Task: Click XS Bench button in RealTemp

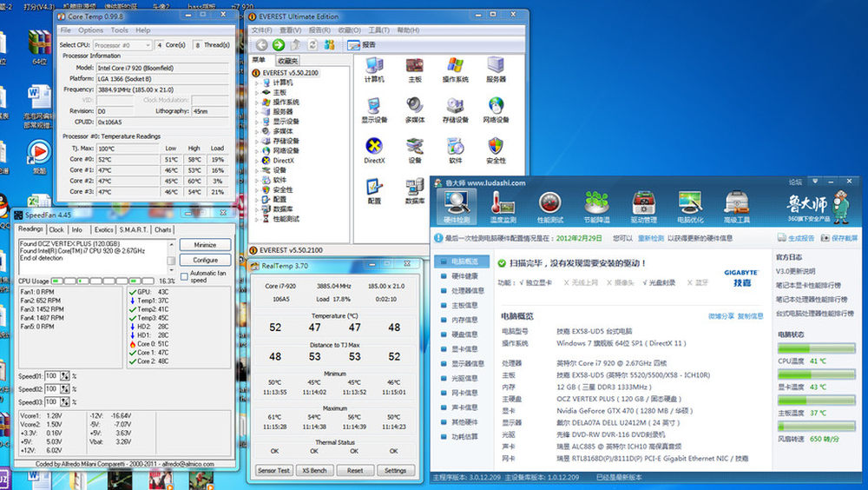Action: (314, 471)
